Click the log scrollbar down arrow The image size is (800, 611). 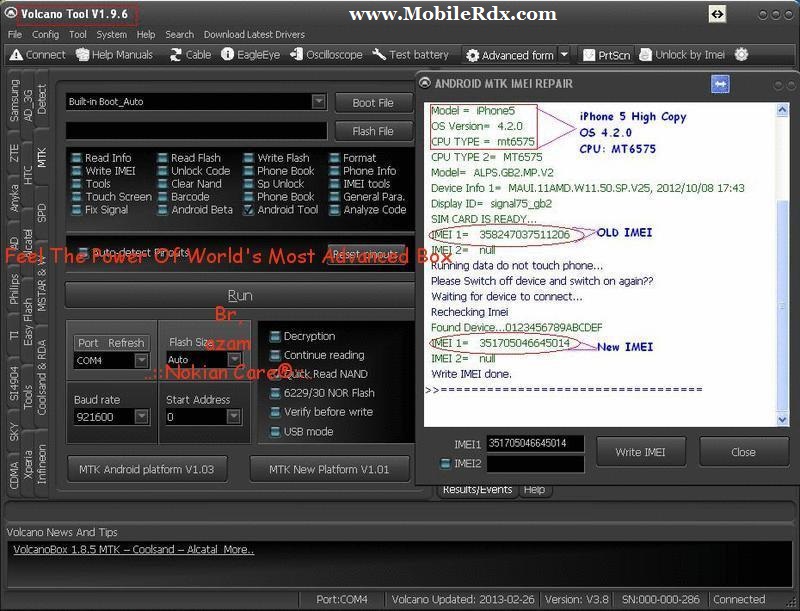tap(782, 419)
